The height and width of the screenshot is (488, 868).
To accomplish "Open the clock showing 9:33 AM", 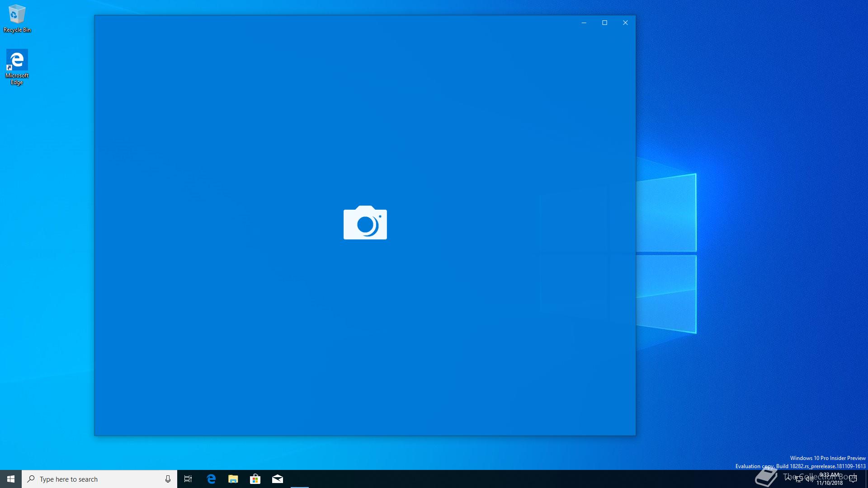I will coord(830,479).
